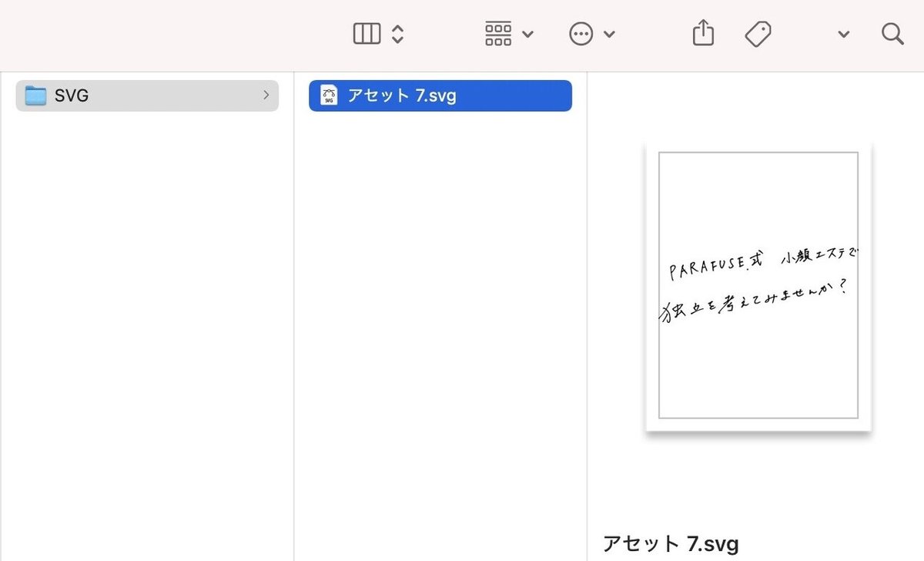
Task: Click preview file name アセット 7.svg
Action: [x=671, y=543]
